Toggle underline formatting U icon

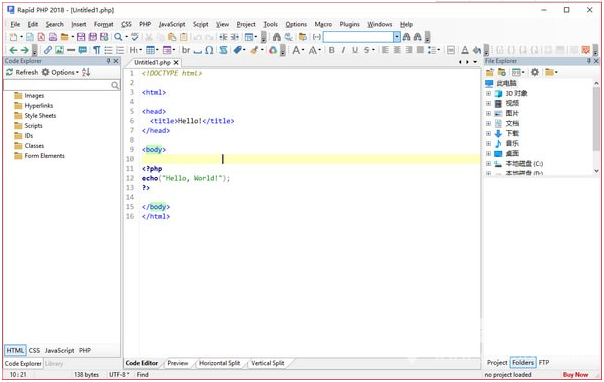point(355,50)
